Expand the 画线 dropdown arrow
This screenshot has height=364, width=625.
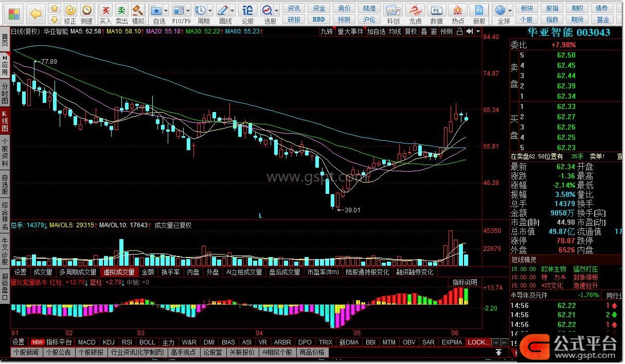[232, 10]
